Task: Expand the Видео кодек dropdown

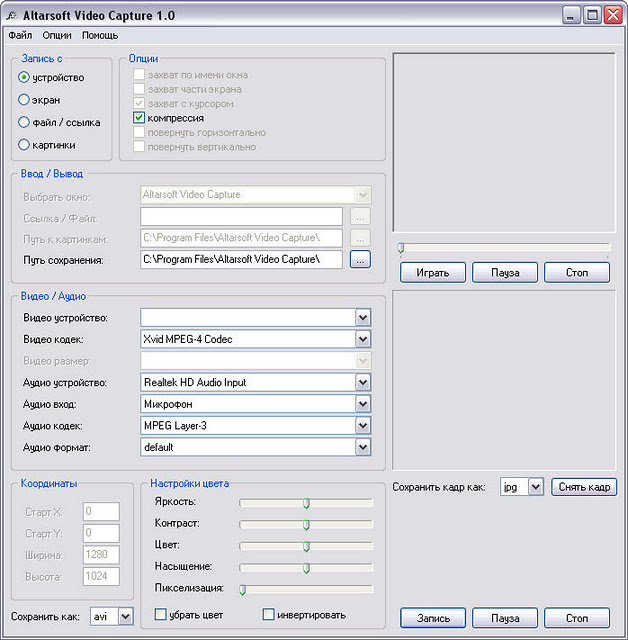Action: click(x=362, y=339)
